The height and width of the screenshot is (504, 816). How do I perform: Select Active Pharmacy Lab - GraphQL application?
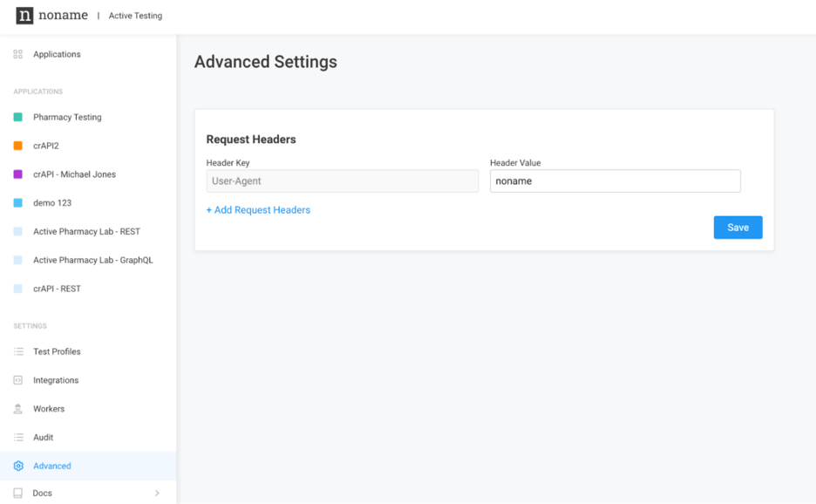[92, 260]
